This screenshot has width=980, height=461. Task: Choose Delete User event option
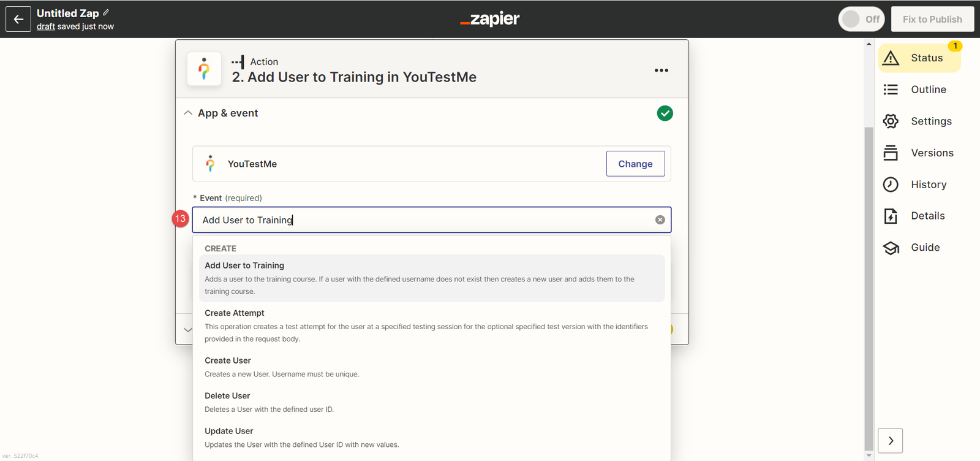[x=227, y=396]
